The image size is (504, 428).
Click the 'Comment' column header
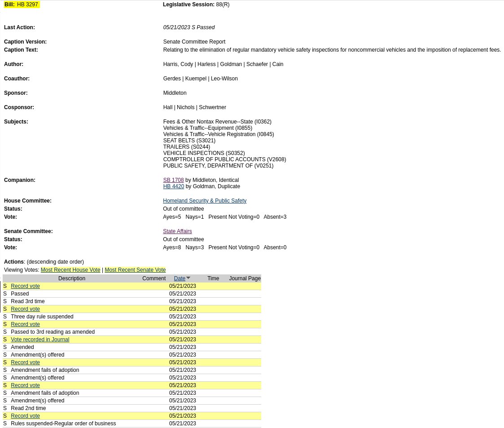[154, 278]
